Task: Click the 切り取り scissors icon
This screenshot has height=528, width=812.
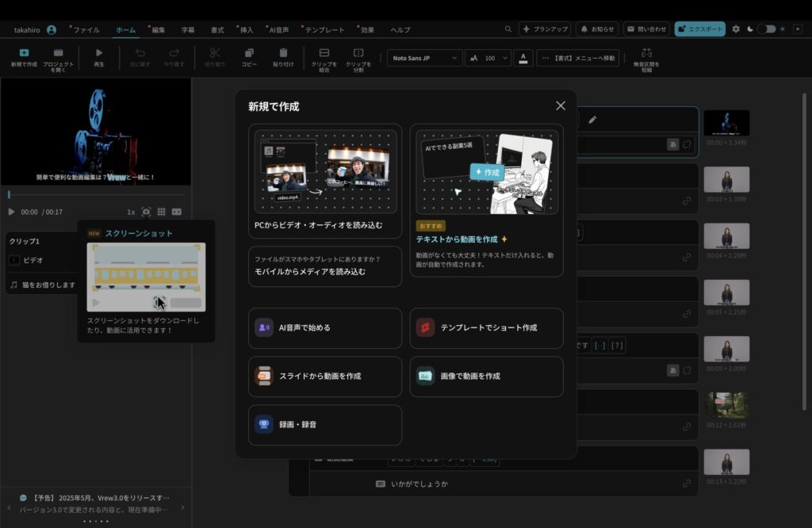Action: (214, 53)
